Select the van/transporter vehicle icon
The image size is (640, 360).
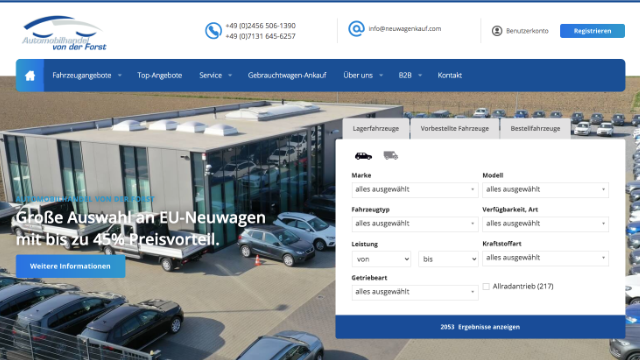(391, 155)
